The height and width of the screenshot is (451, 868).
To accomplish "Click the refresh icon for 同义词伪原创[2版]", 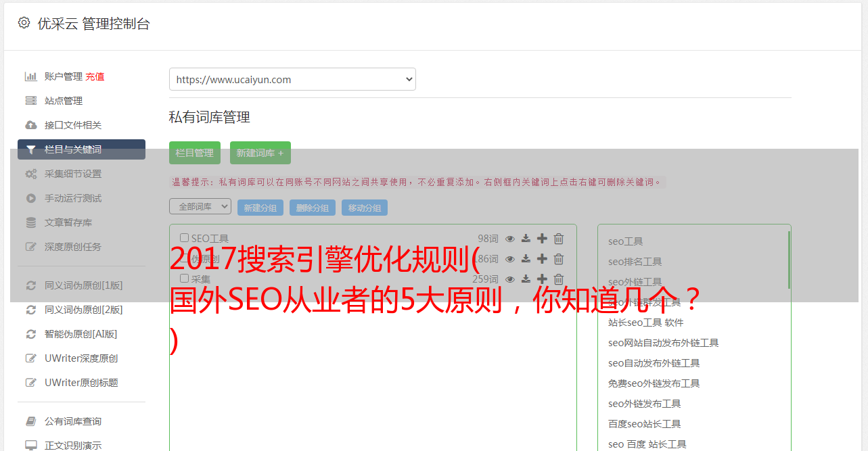I will click(30, 310).
